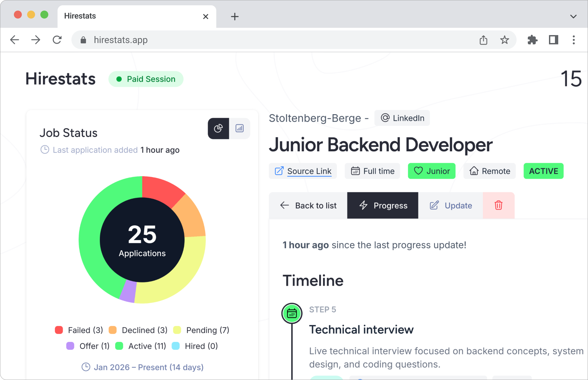Click the LinkedIn source badge

point(402,118)
